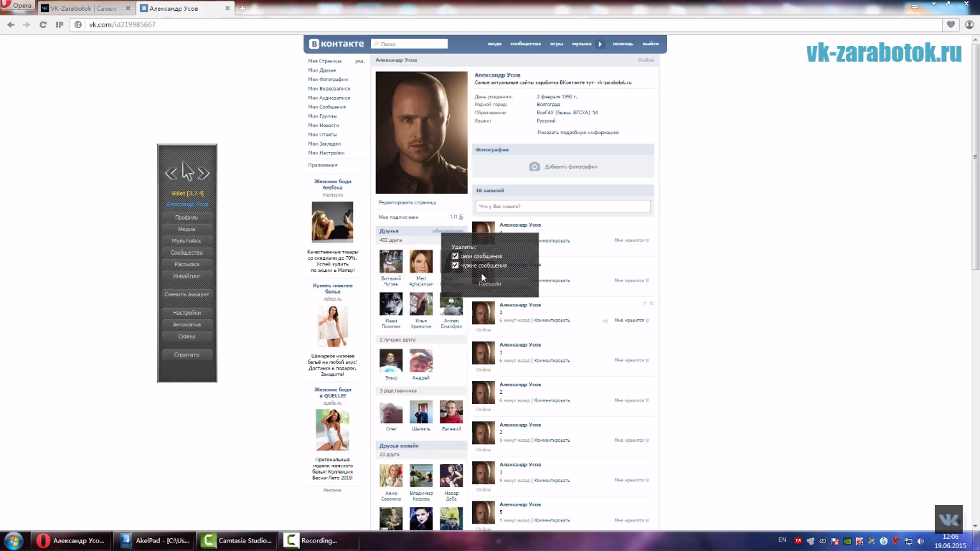Click the browser forward arrow
Viewport: 980px width, 551px height.
pyautogui.click(x=27, y=24)
